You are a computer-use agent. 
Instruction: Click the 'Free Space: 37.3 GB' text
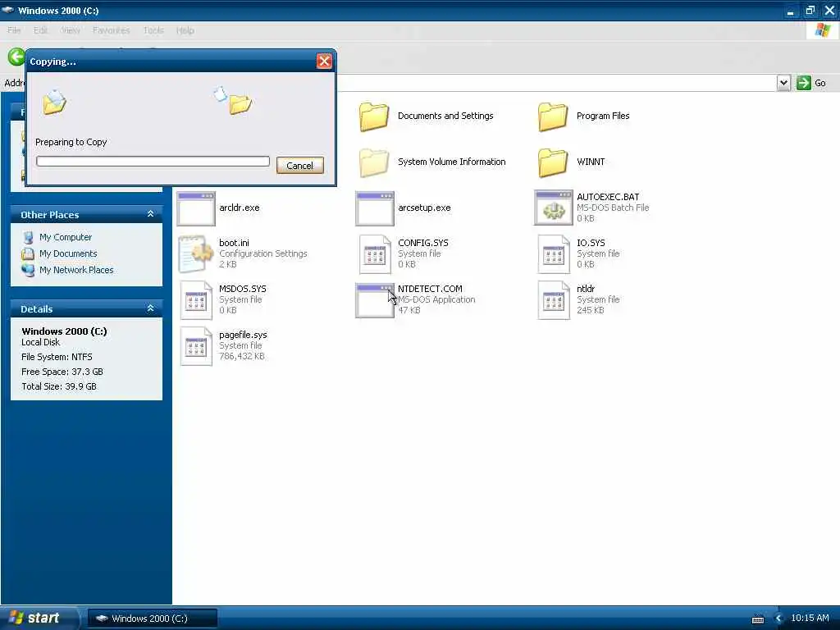(62, 372)
